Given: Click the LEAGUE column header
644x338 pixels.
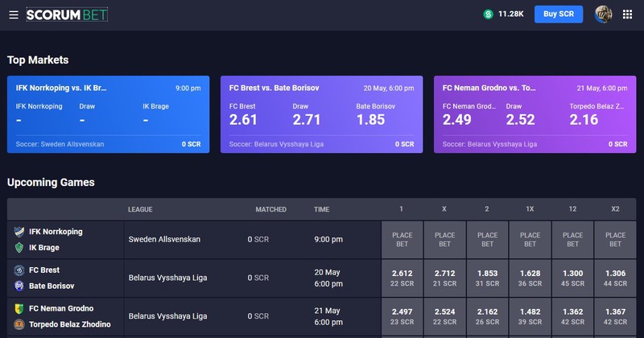Looking at the screenshot, I should pos(140,209).
